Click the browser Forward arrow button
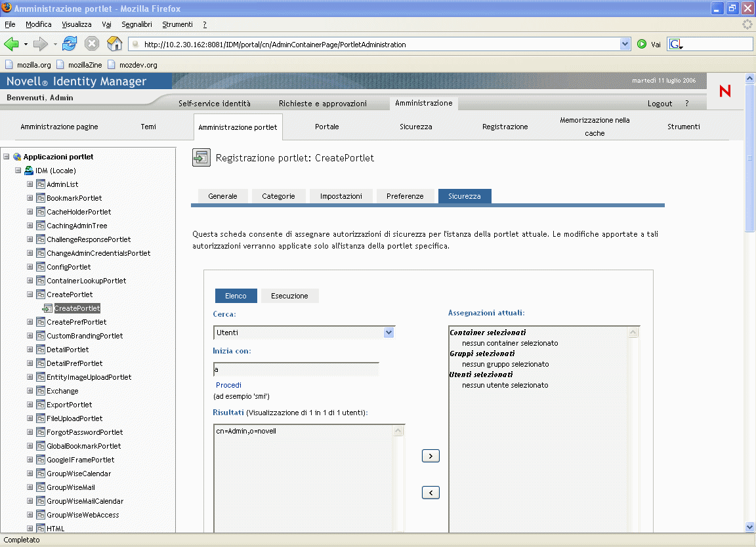The width and height of the screenshot is (756, 547). 40,45
